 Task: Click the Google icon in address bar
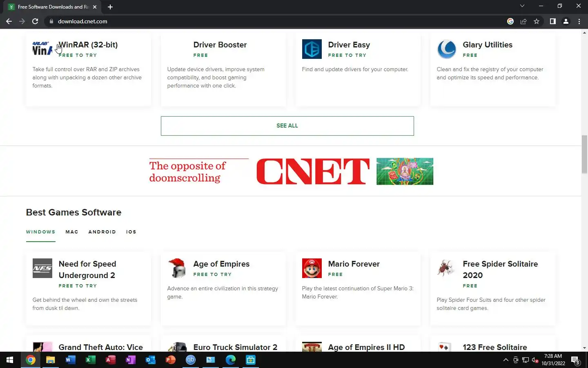pyautogui.click(x=510, y=21)
